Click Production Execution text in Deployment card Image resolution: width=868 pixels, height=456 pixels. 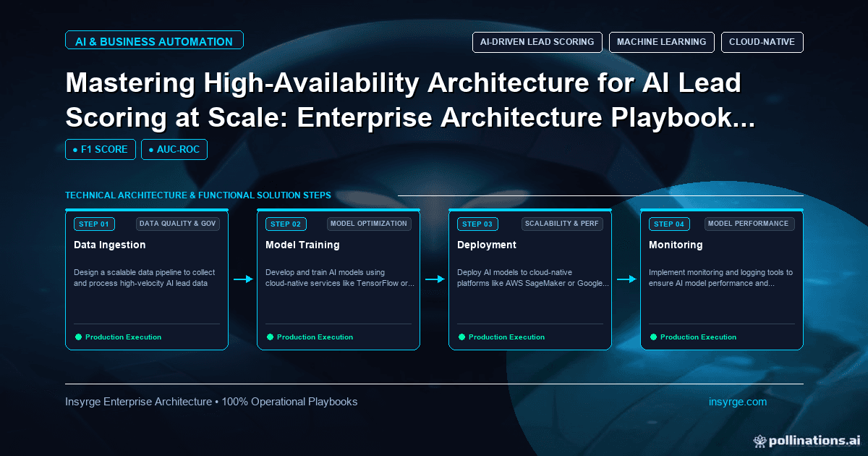point(507,337)
